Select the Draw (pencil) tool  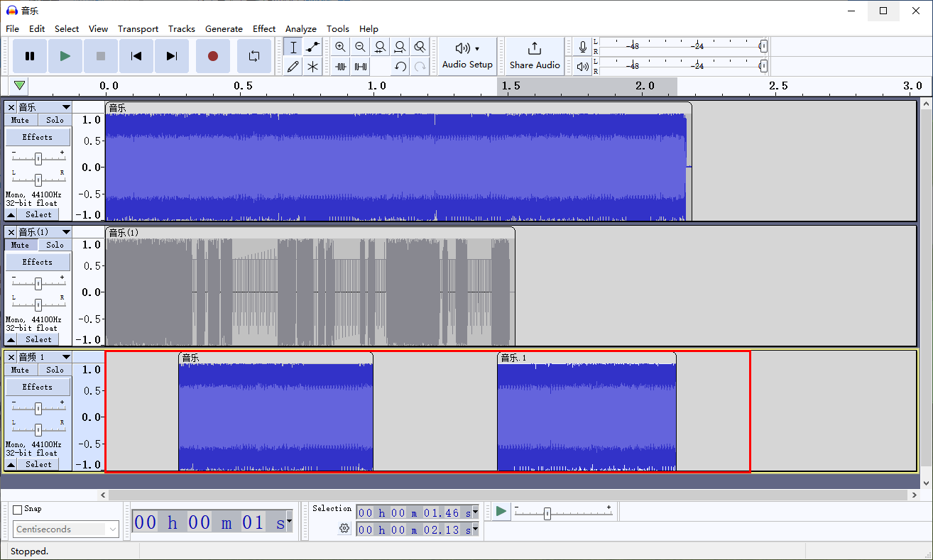coord(293,67)
